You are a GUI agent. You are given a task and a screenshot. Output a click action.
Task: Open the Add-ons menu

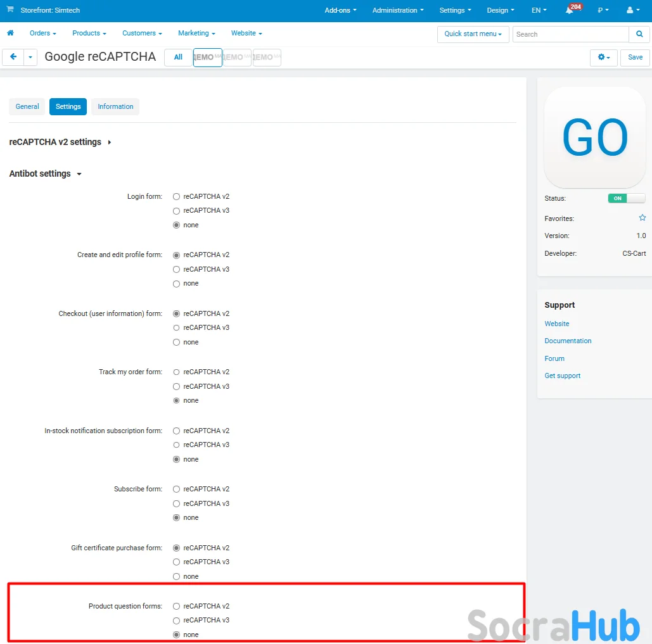(x=340, y=11)
